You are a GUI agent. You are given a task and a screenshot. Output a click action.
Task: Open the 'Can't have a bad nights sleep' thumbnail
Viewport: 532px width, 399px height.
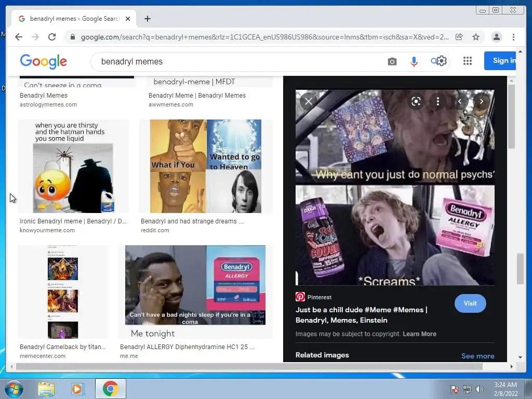point(195,292)
